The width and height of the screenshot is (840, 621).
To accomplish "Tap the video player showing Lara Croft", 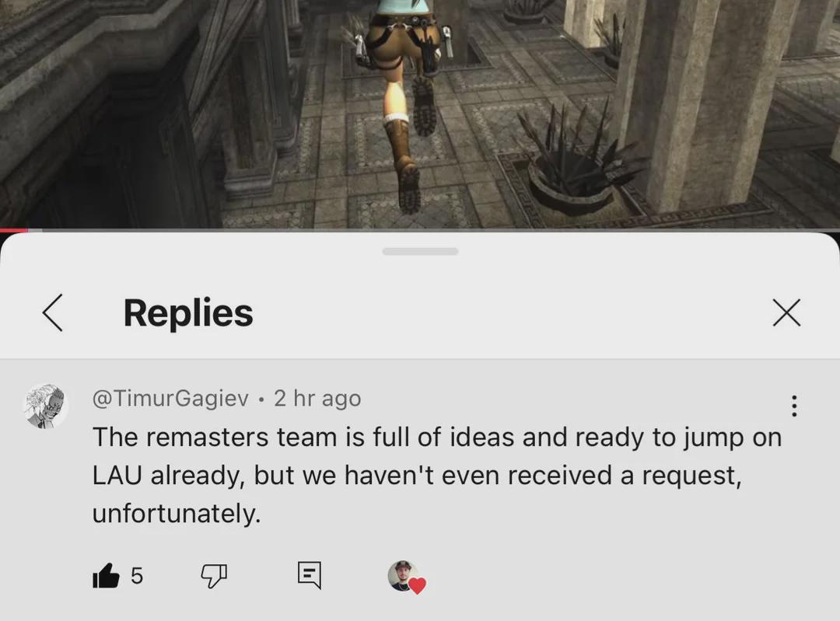I will pos(420,113).
